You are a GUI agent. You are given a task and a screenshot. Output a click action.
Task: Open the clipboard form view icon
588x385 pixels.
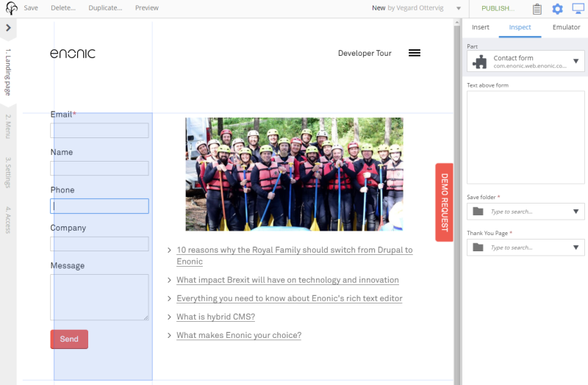(x=537, y=9)
